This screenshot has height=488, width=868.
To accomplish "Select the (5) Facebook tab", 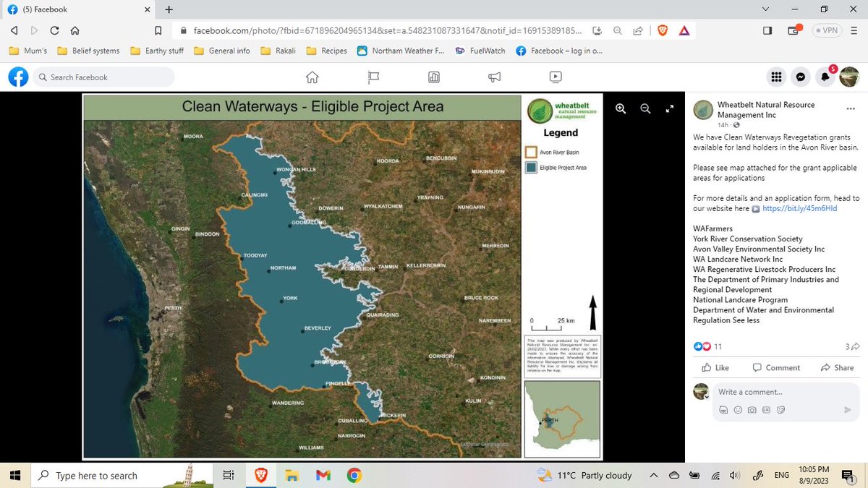I will point(77,9).
